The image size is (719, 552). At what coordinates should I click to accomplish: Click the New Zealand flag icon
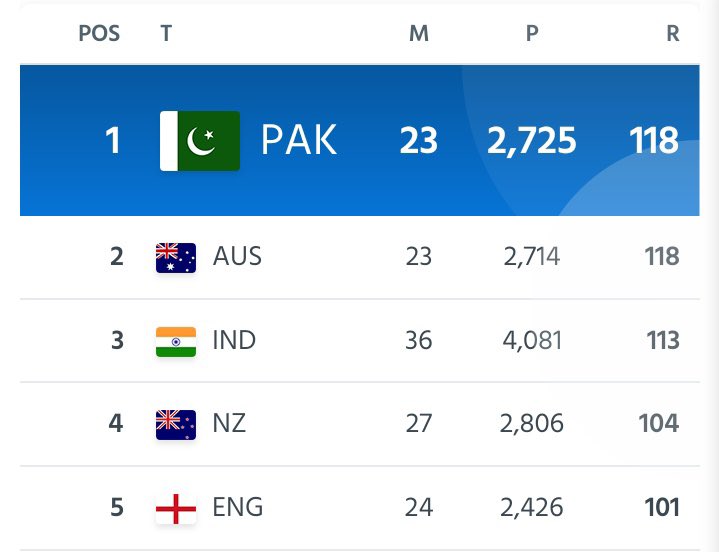pos(176,425)
